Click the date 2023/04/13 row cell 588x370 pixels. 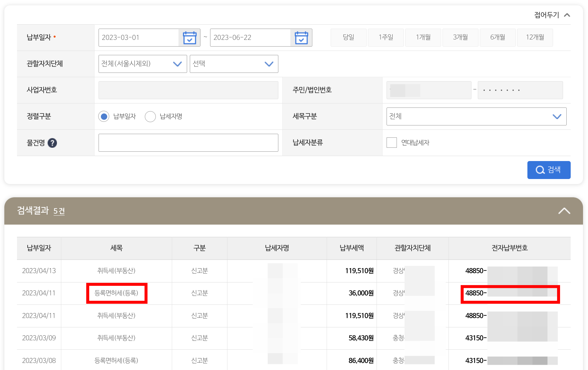coord(39,271)
